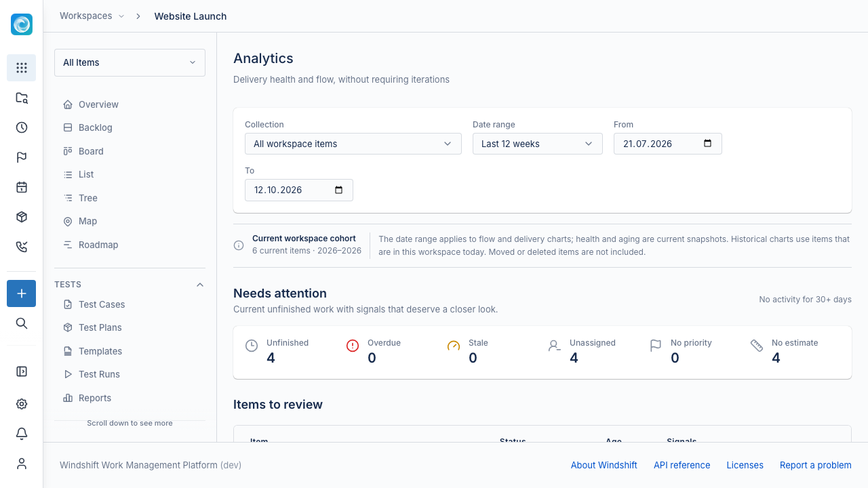Click Report a problem link
This screenshot has height=488, width=868.
click(x=816, y=465)
